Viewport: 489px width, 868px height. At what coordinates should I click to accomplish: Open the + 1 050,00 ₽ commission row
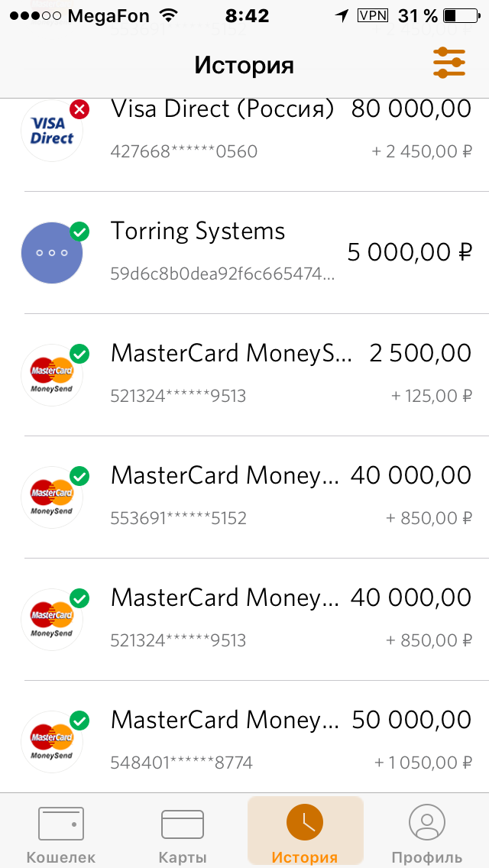[423, 763]
